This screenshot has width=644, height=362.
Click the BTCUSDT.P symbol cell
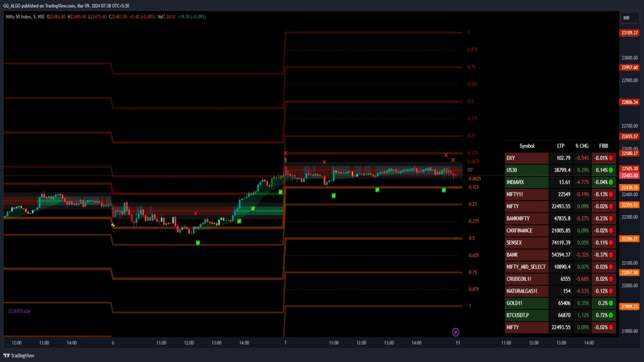[527, 315]
